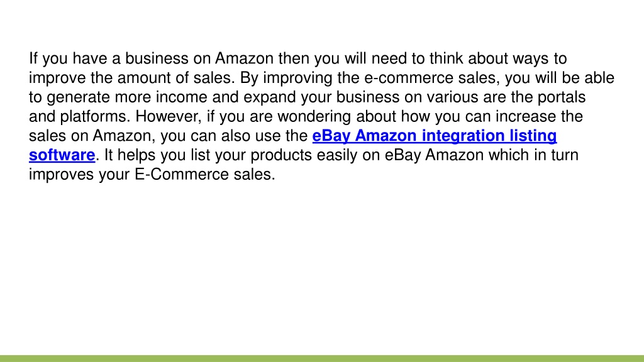Click the word 'think' in first line
This screenshot has height=362, width=644.
[447, 58]
